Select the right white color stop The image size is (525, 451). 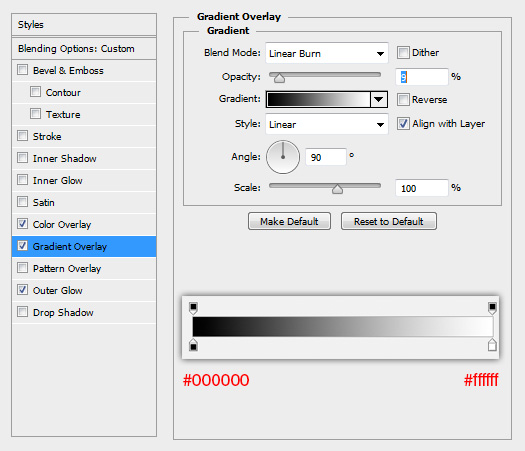coord(492,345)
